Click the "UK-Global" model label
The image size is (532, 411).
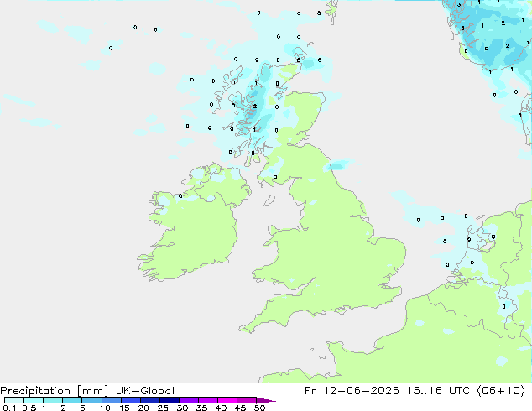[x=145, y=391]
